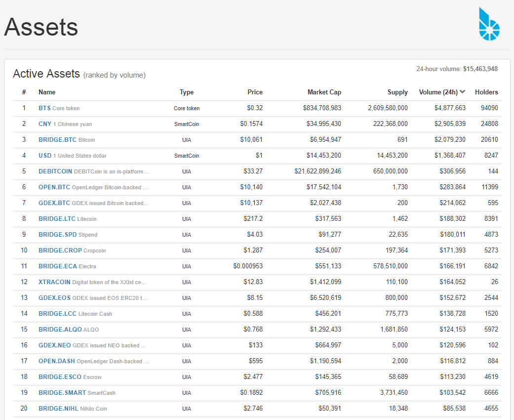Open the BRIDGE.BTC asset page

point(57,139)
